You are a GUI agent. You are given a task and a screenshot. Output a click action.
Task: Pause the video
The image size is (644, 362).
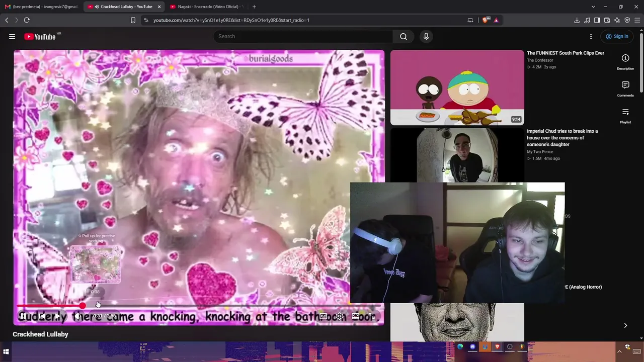[23, 316]
